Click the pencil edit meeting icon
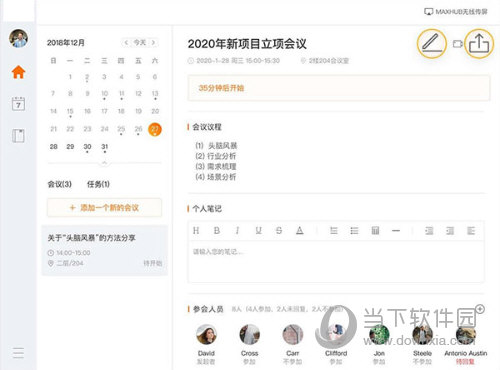 pos(432,44)
